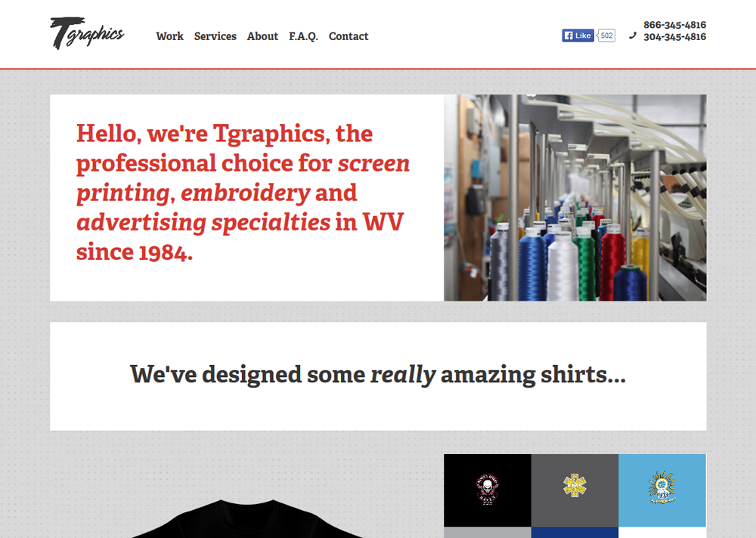The width and height of the screenshot is (756, 538).
Task: Select the gray shirt with yellow star emblem
Action: 575,490
